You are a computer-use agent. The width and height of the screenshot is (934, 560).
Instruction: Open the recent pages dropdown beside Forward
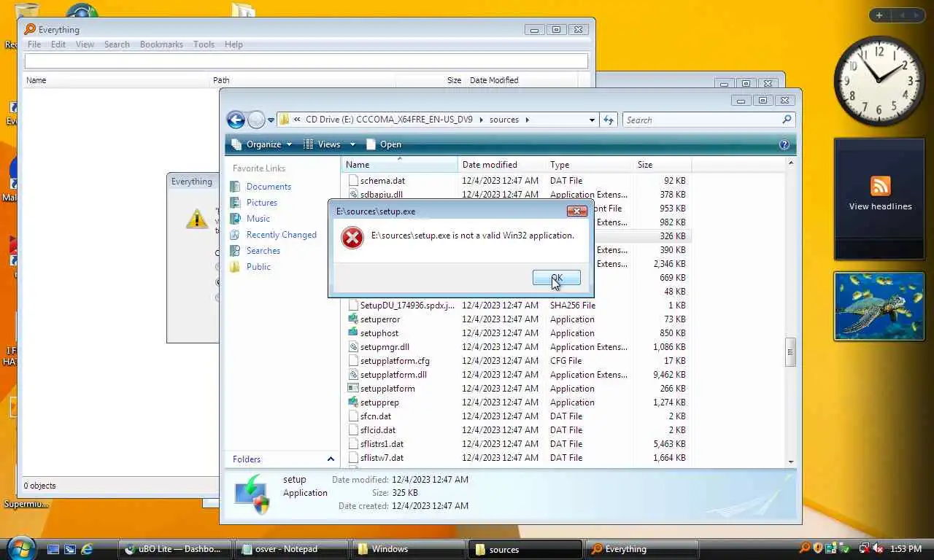coord(271,120)
